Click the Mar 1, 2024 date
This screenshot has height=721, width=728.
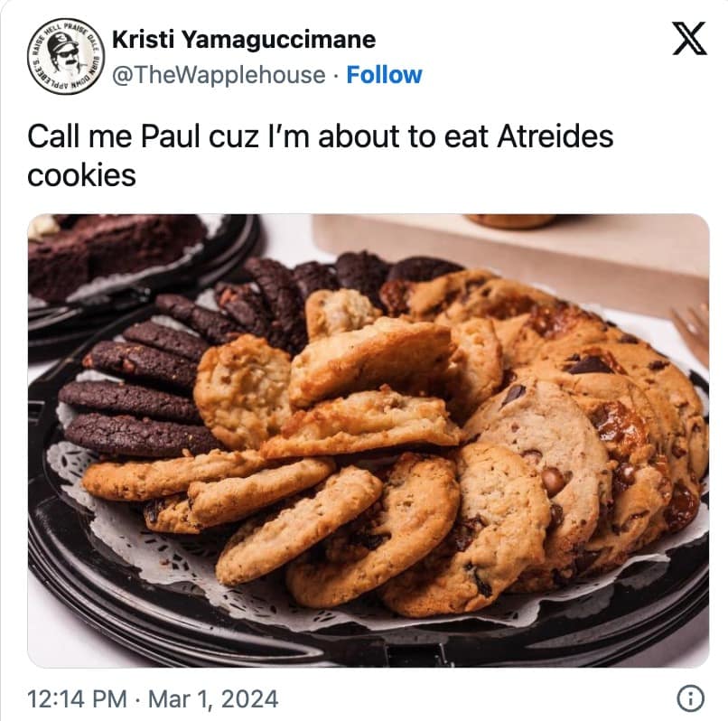pos(213,699)
